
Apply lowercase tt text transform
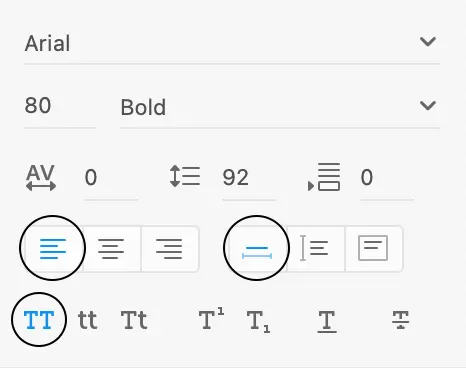(87, 320)
